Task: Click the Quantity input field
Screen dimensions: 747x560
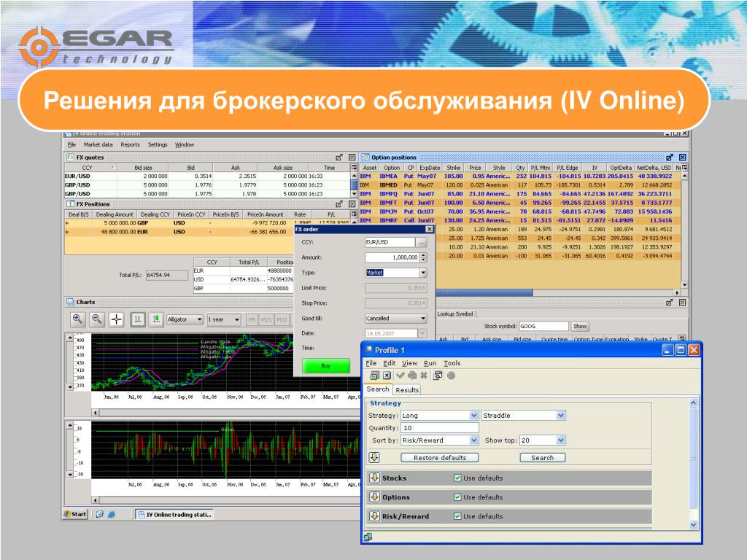Action: pos(439,427)
